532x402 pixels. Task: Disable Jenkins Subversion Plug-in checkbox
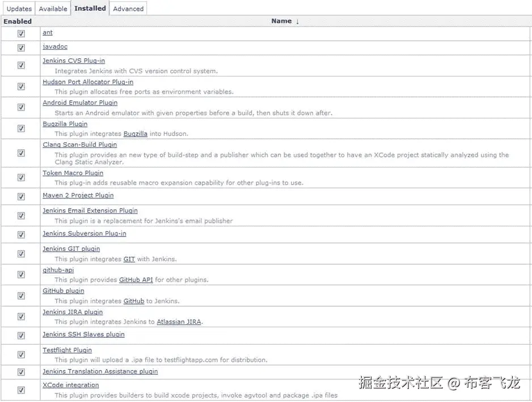(21, 234)
